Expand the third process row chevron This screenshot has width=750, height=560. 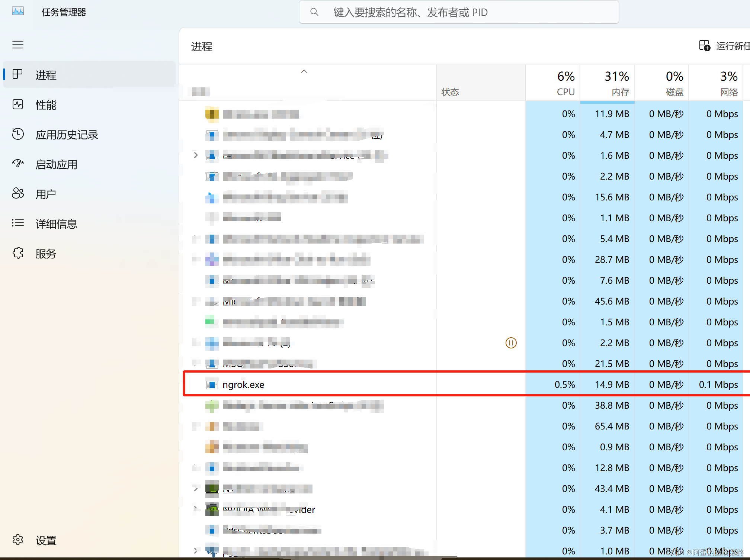[x=196, y=155]
